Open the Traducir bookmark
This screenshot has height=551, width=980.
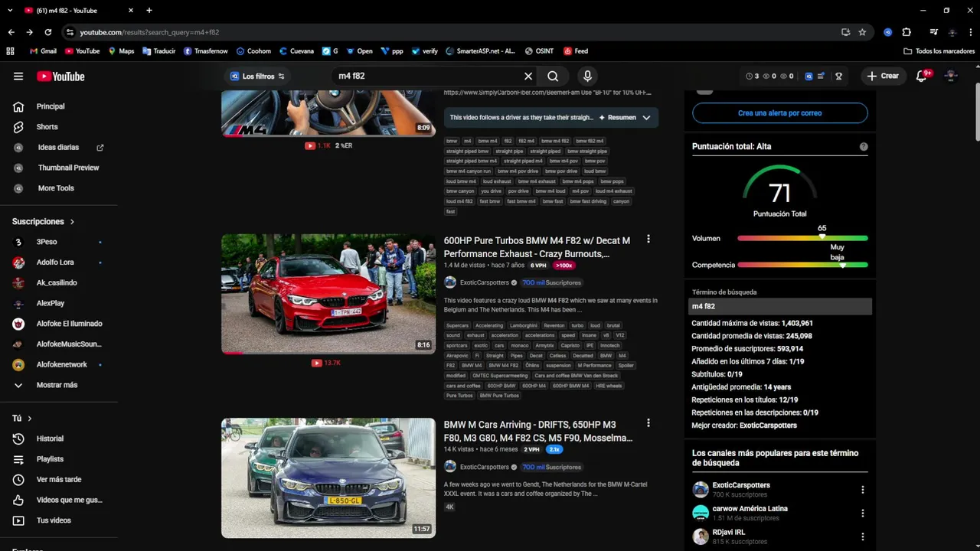(158, 51)
